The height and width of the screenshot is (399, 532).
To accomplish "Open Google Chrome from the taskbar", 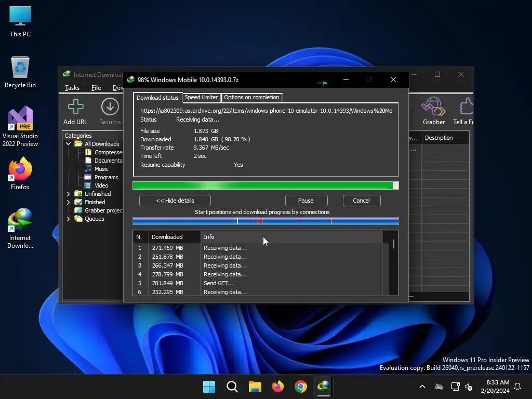I will (x=301, y=387).
